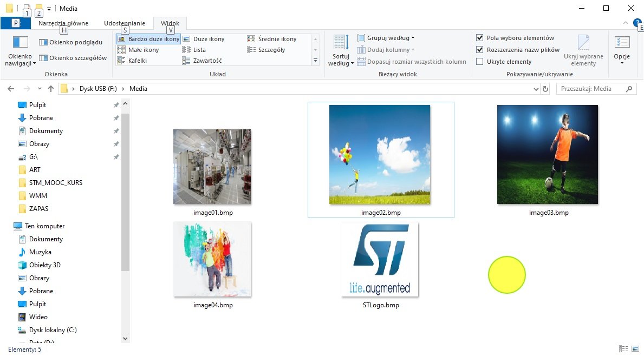Switch to Szczegóły layout
The image size is (644, 356).
pos(266,50)
